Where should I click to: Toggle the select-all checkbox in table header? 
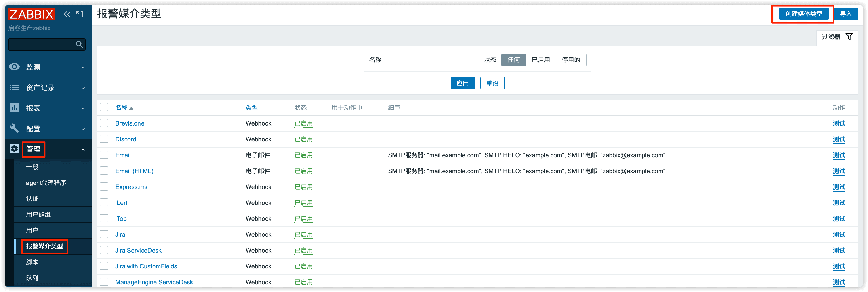[104, 107]
